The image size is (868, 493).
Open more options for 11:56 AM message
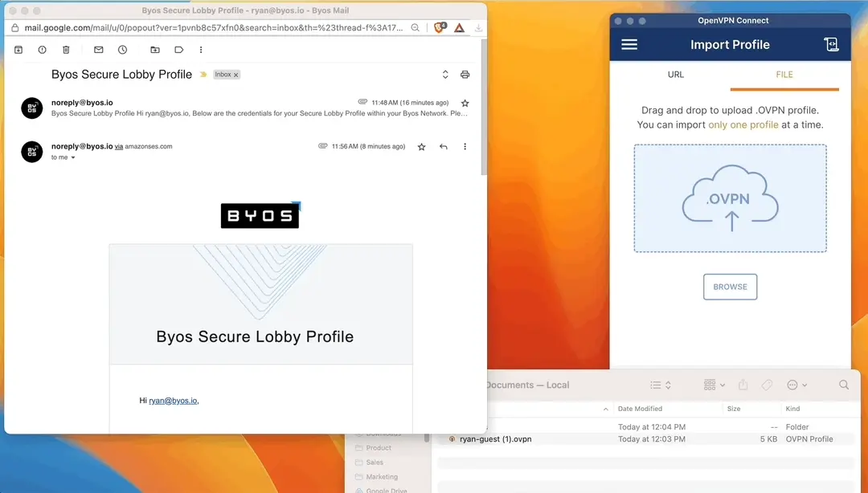(465, 147)
